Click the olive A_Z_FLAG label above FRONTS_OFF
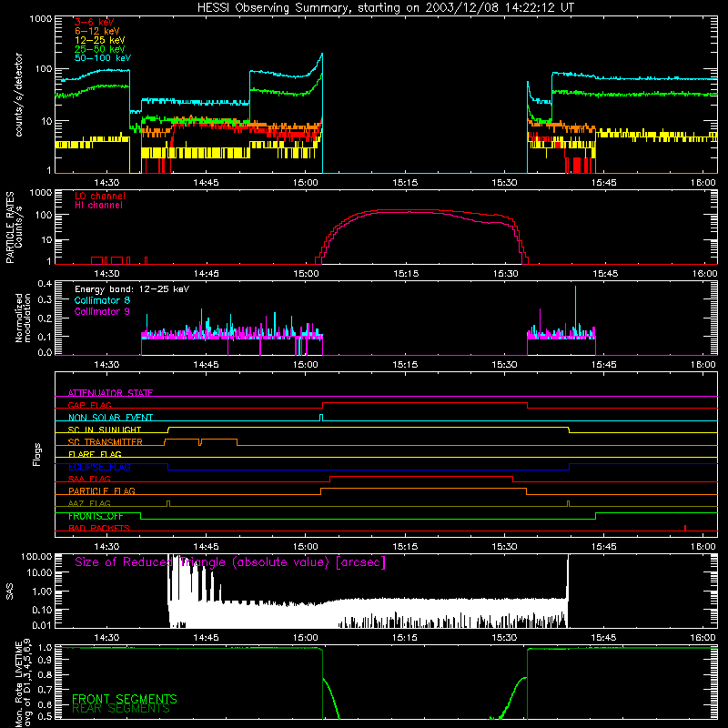The image size is (728, 728). [x=89, y=503]
